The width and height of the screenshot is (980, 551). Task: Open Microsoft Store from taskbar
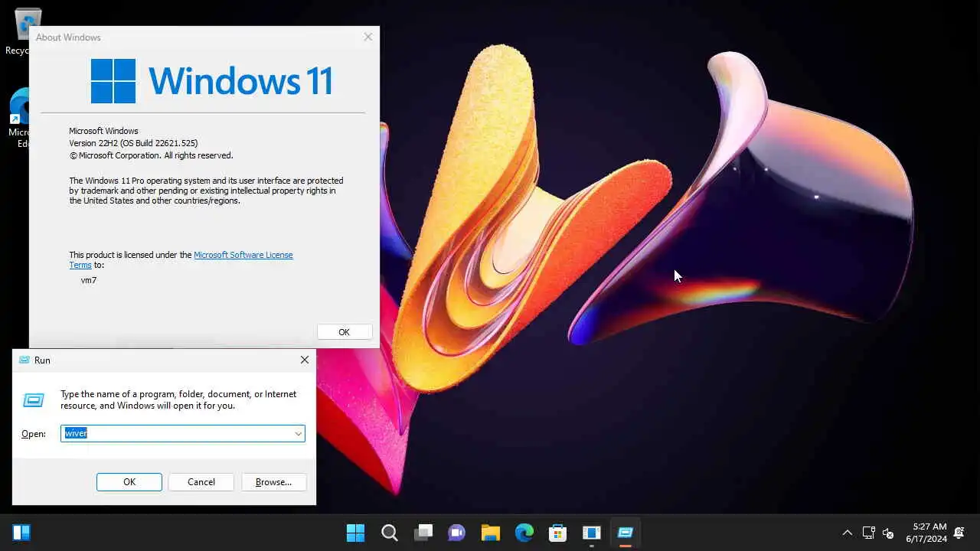(x=557, y=533)
